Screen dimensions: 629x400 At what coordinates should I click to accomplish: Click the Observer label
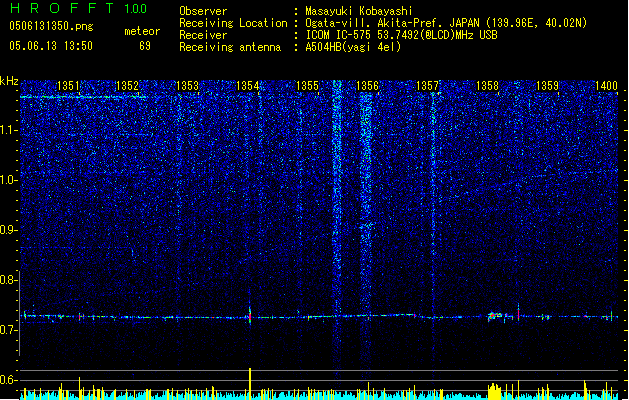(203, 11)
